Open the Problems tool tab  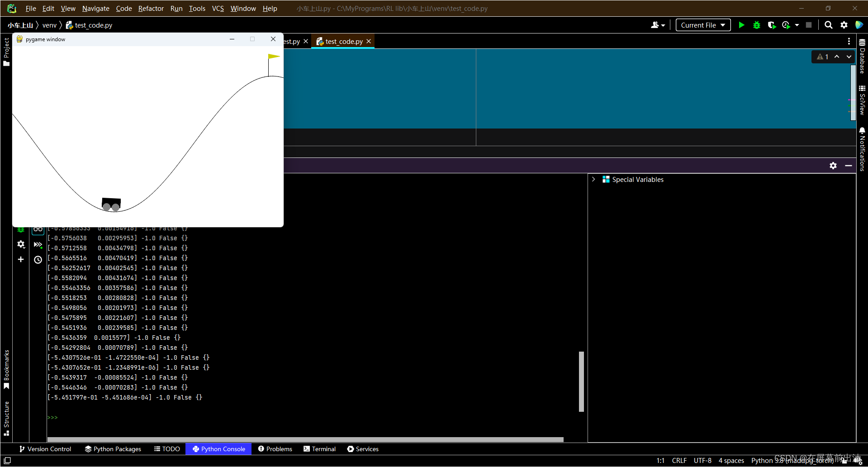click(x=275, y=449)
